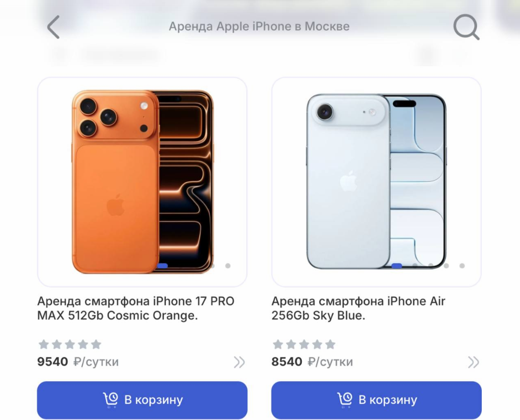Click page title Аренда Apple iPhone в Москве

coord(259,26)
